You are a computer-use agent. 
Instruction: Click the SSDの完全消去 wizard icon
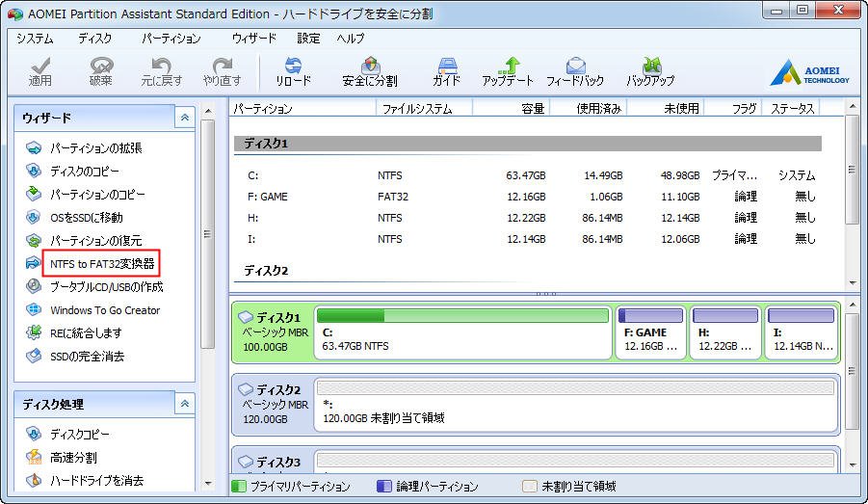(x=34, y=356)
